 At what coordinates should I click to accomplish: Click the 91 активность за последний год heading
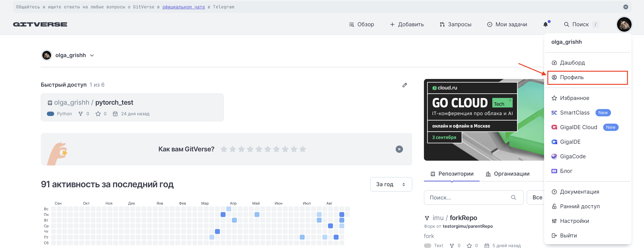pyautogui.click(x=107, y=184)
